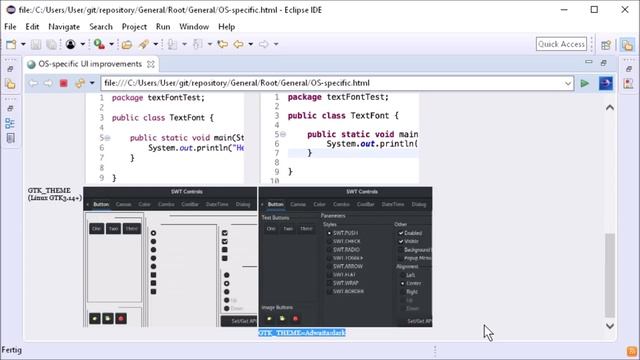Open the dropdown beside the user profile icon
The image size is (640, 360).
pos(82,44)
